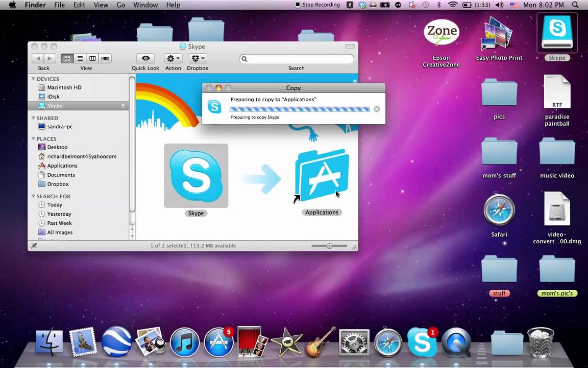The image size is (588, 368).
Task: Open the Apple menu
Action: [12, 5]
